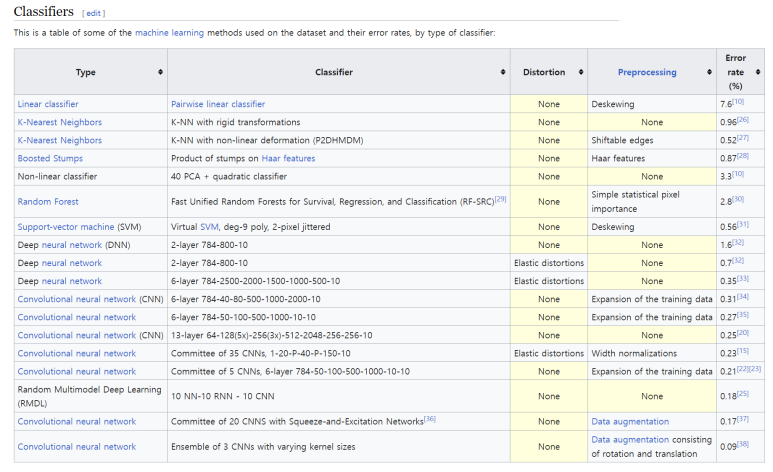The image size is (773, 472).
Task: Open citation 30 next to 2.8
Action: point(738,199)
